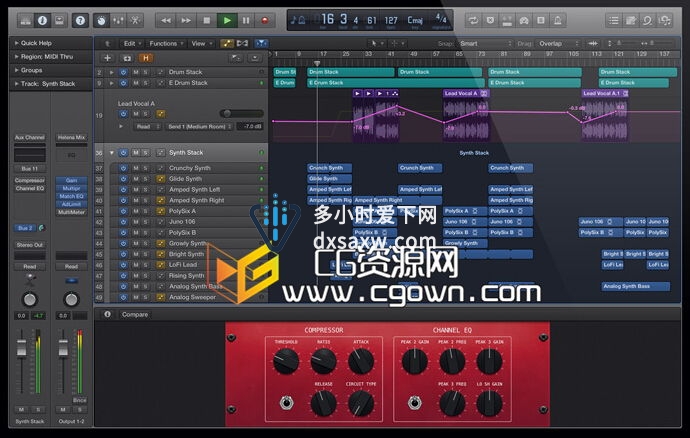Mute the Drum Stack track

[x=136, y=72]
